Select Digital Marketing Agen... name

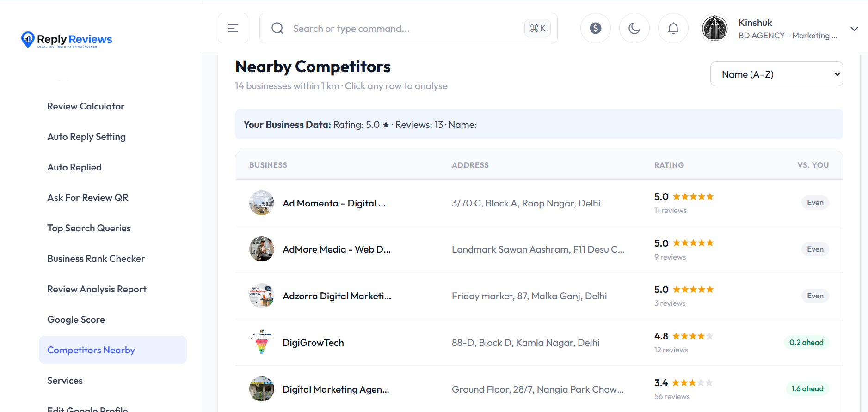click(336, 389)
